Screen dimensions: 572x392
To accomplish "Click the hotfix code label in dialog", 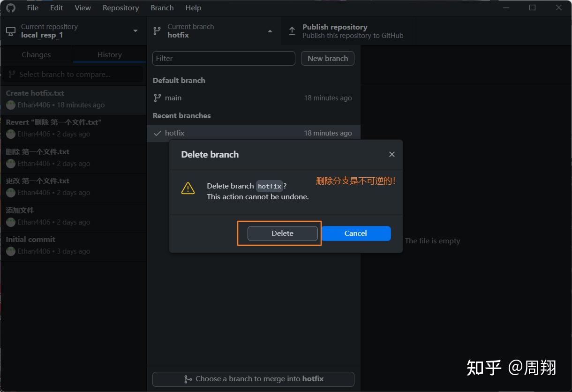I will 270,186.
